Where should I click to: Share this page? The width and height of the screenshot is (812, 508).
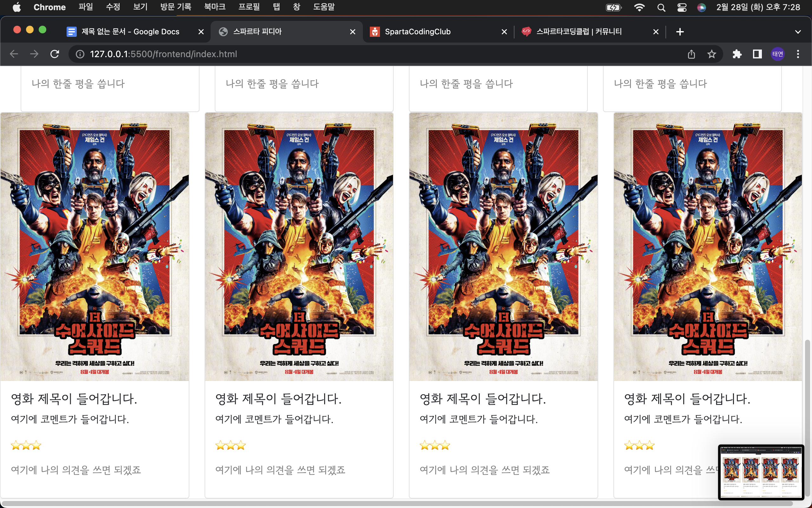pyautogui.click(x=691, y=54)
